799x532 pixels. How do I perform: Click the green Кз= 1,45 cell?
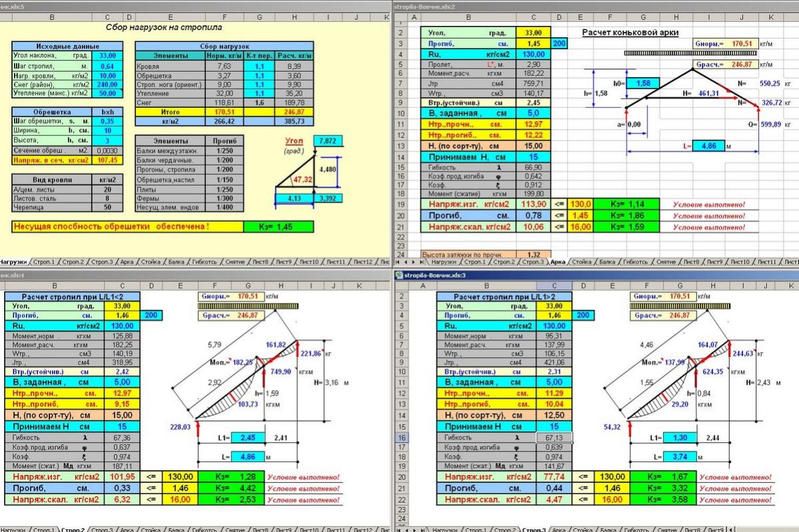coord(278,227)
